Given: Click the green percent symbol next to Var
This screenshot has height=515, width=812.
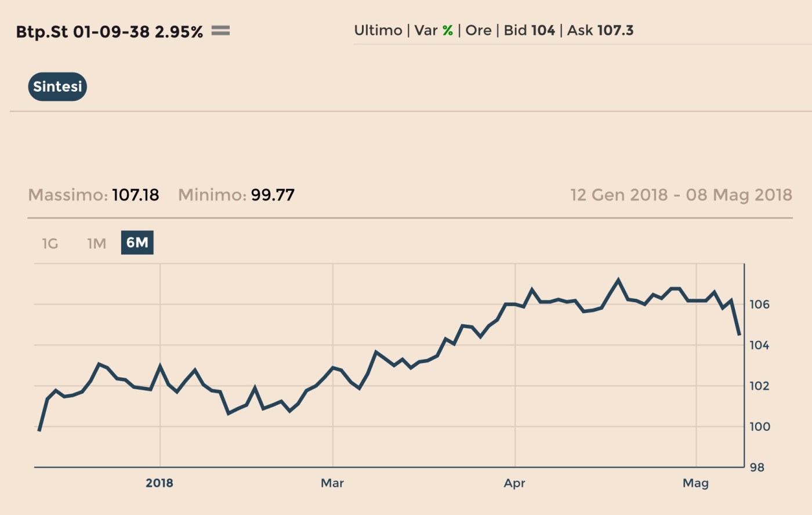Looking at the screenshot, I should [447, 31].
